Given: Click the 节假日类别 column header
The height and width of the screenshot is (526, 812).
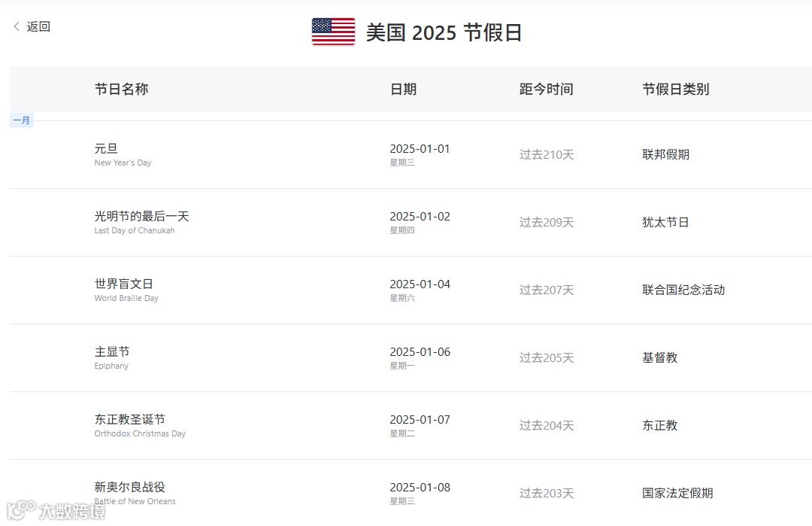Looking at the screenshot, I should pos(676,89).
